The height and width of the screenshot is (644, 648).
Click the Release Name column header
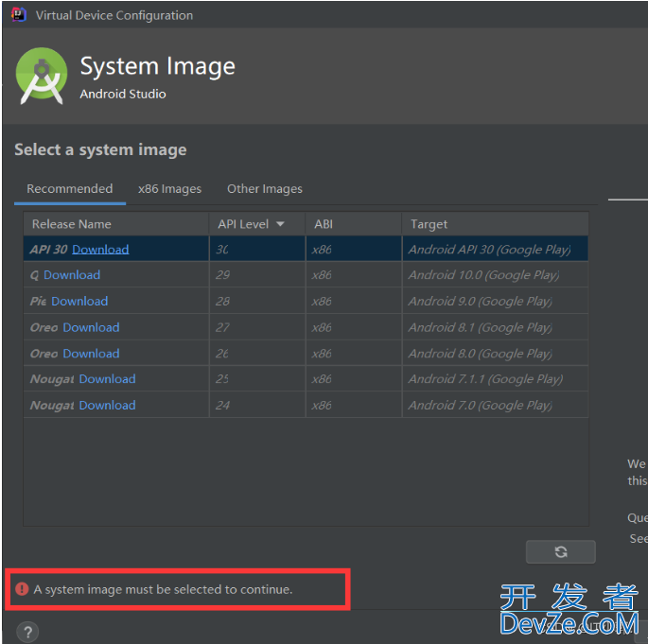(x=116, y=224)
